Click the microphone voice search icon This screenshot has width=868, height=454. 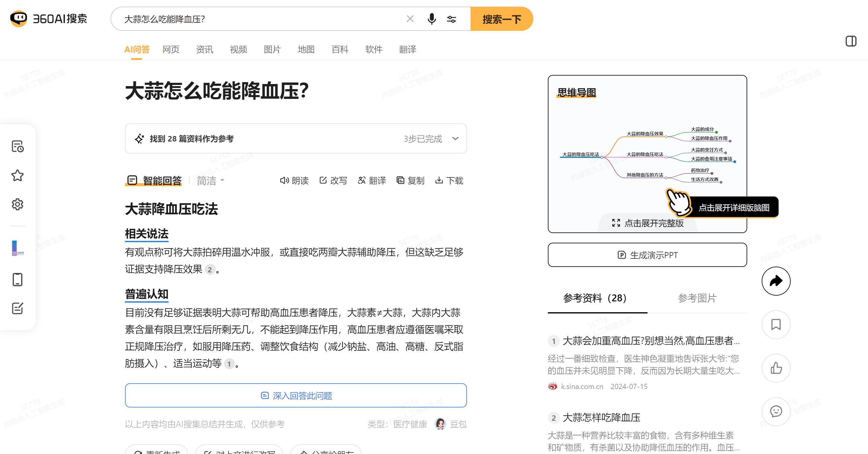coord(432,19)
